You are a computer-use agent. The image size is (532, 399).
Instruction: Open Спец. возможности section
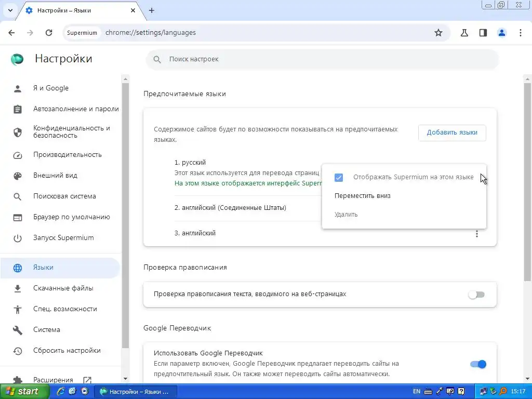click(x=60, y=309)
